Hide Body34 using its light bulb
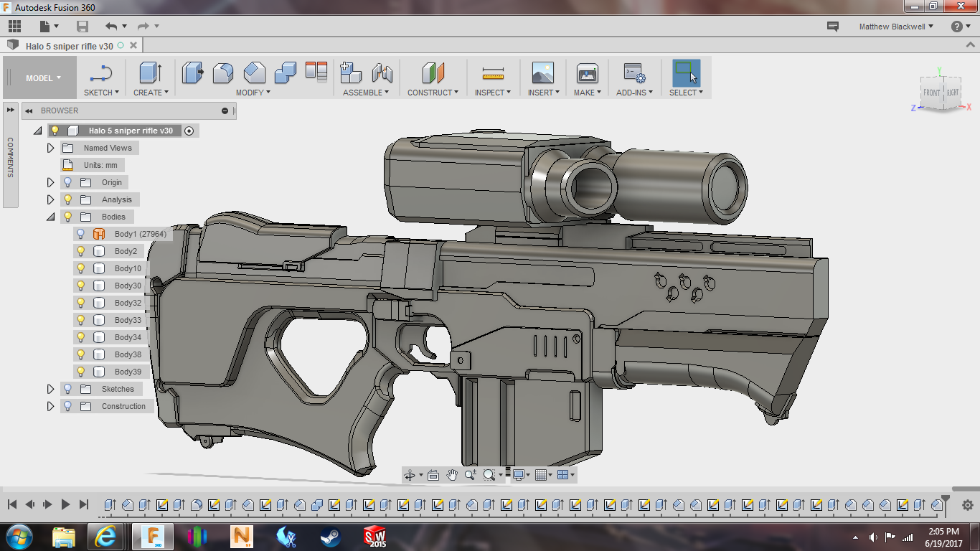Image resolution: width=980 pixels, height=551 pixels. pyautogui.click(x=81, y=337)
